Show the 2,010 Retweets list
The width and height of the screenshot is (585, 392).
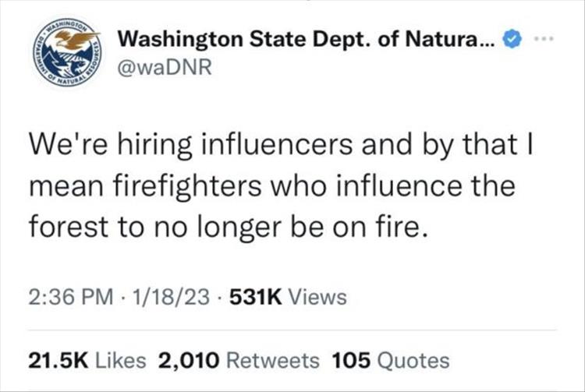(x=238, y=359)
